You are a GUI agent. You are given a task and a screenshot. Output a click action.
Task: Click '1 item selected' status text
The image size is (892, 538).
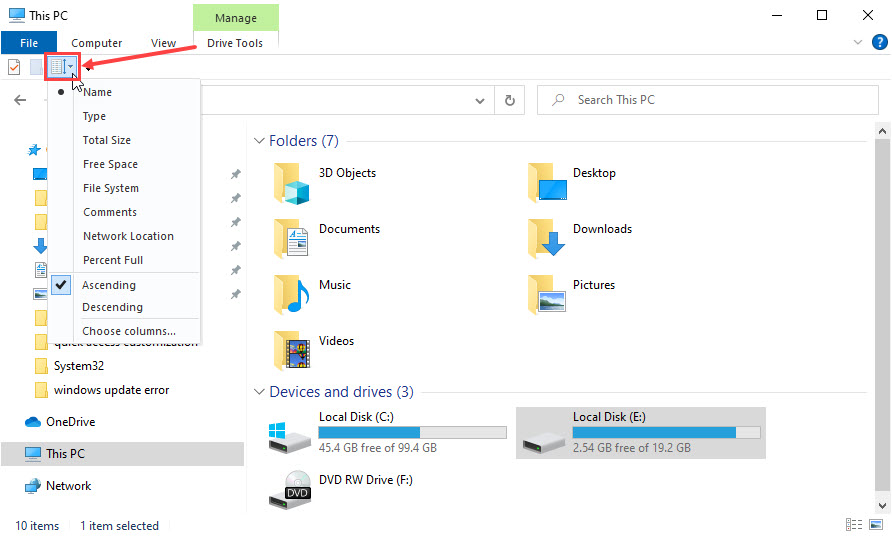click(x=119, y=526)
